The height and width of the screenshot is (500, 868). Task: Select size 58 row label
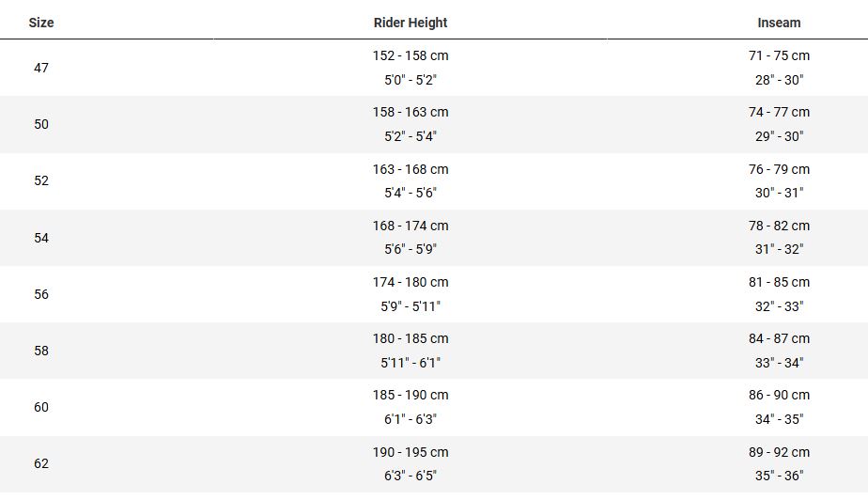click(41, 351)
